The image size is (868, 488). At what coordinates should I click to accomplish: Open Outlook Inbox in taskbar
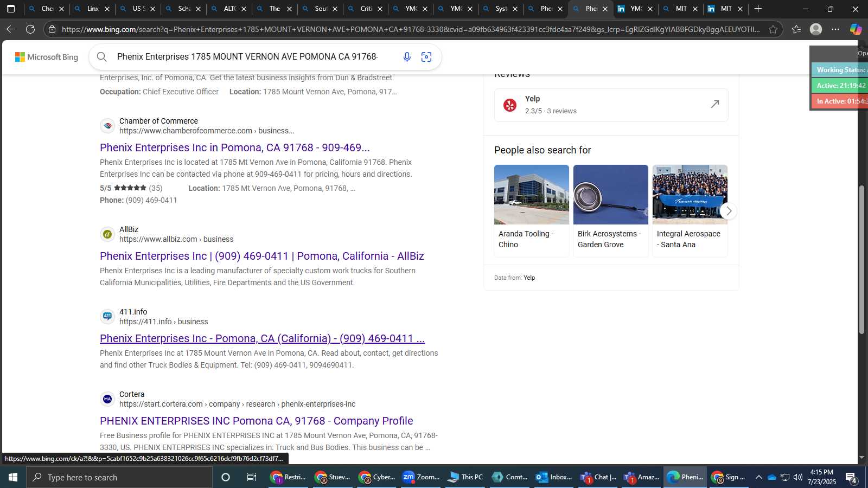pyautogui.click(x=553, y=477)
